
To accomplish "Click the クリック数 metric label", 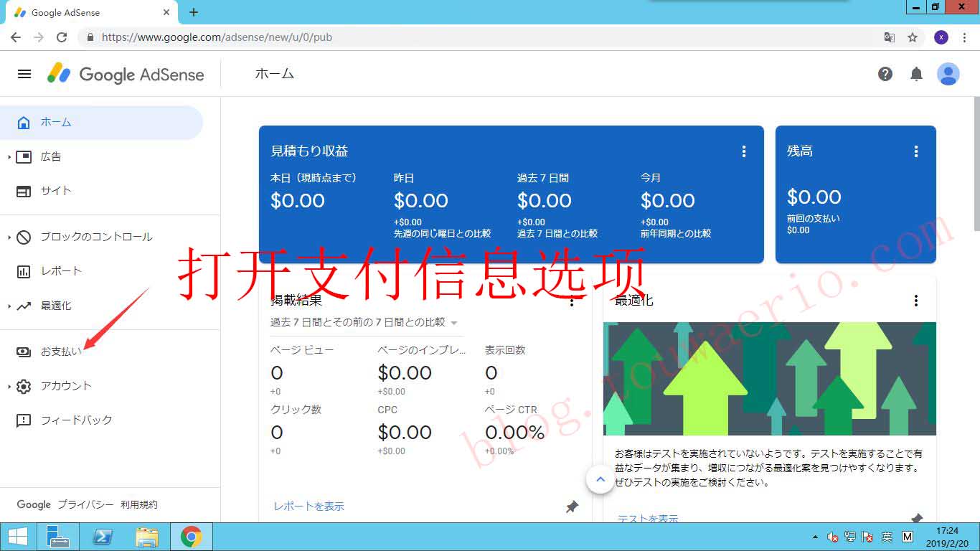I will point(296,410).
